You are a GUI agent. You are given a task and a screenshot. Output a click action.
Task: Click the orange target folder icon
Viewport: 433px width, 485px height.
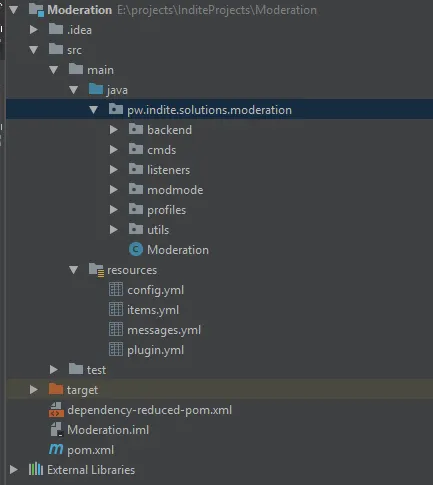click(56, 389)
